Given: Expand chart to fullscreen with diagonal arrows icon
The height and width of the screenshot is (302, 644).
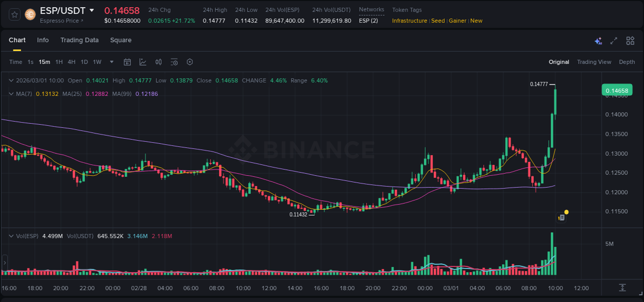Looking at the screenshot, I should click(x=614, y=40).
